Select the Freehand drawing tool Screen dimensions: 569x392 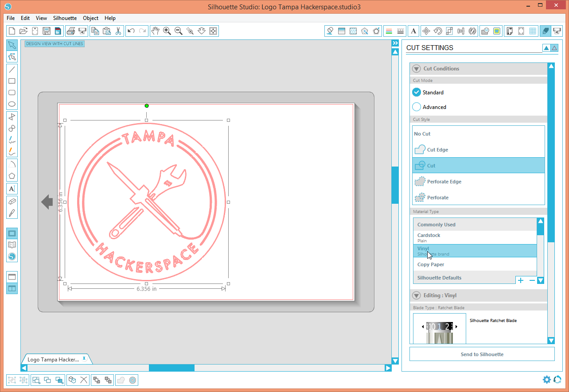[x=12, y=139]
